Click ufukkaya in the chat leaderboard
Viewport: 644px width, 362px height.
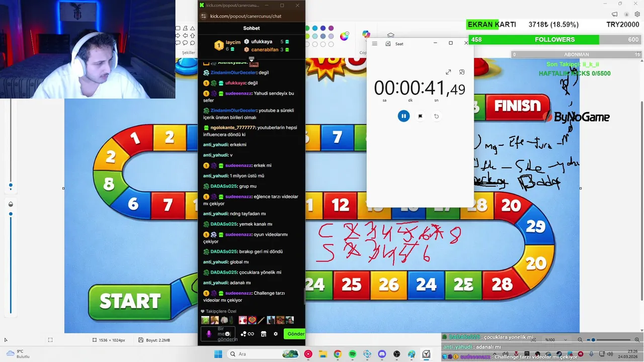coord(262,42)
